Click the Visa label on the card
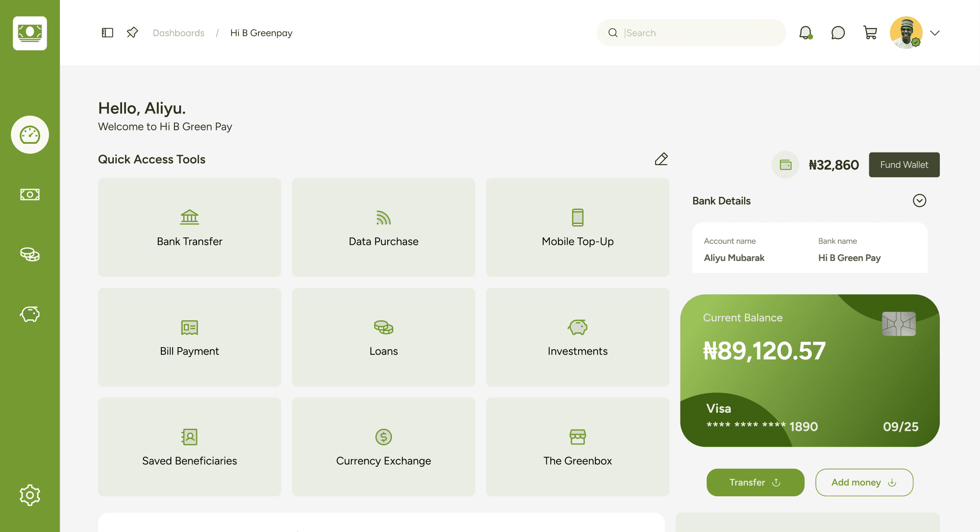The height and width of the screenshot is (532, 980). click(718, 409)
